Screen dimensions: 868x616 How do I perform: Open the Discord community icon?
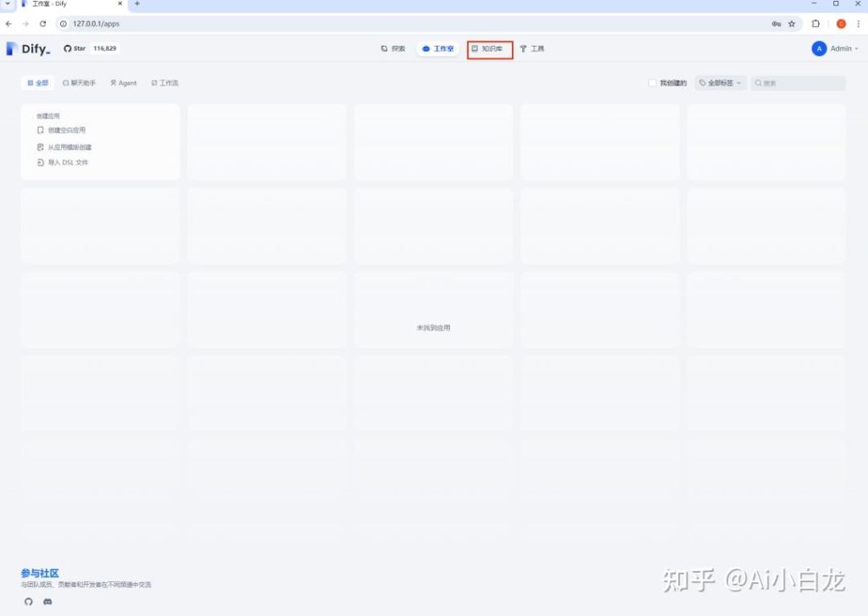(47, 602)
